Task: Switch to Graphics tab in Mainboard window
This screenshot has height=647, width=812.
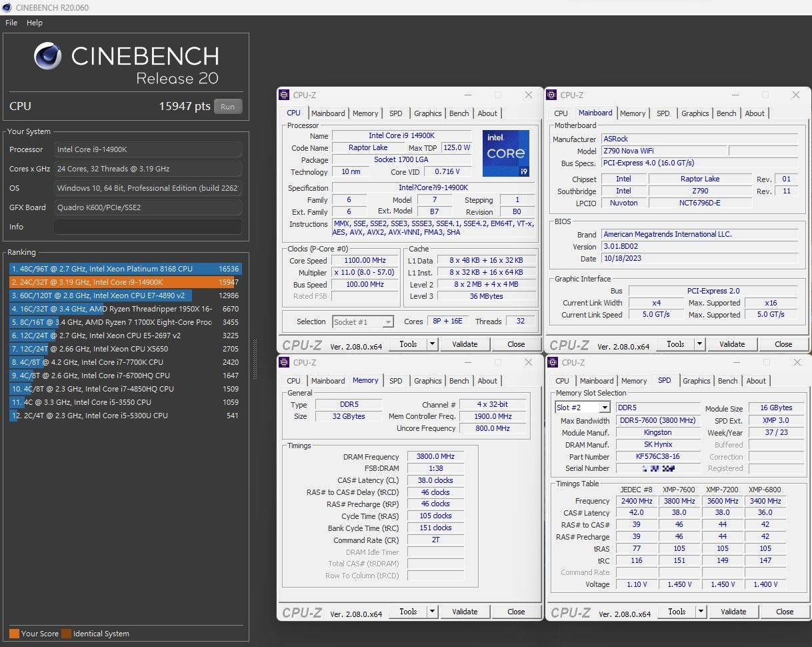Action: 695,113
